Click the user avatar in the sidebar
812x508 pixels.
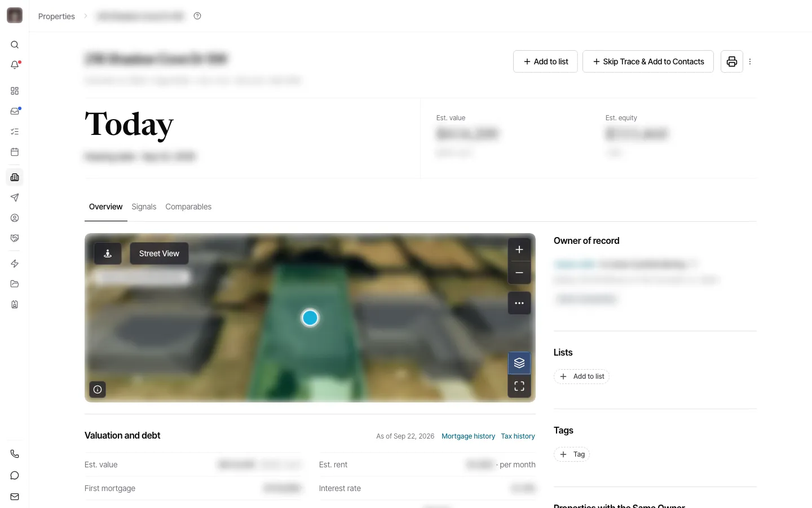click(x=15, y=15)
